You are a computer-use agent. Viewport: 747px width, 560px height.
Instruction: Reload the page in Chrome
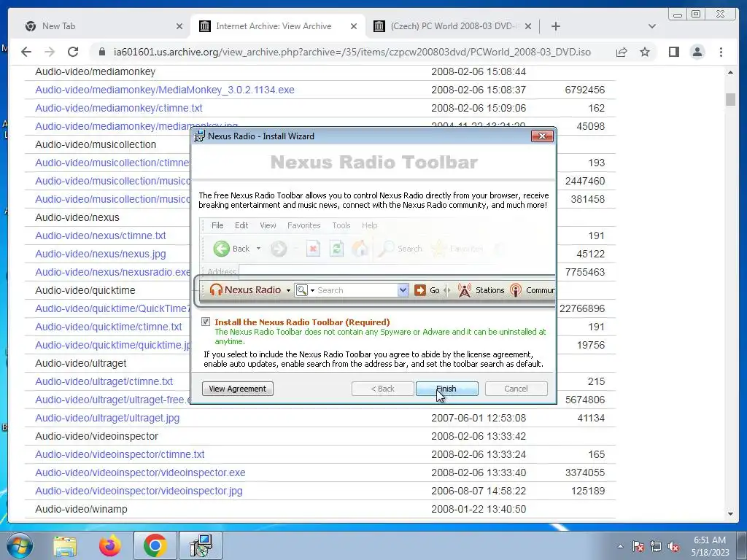[73, 52]
